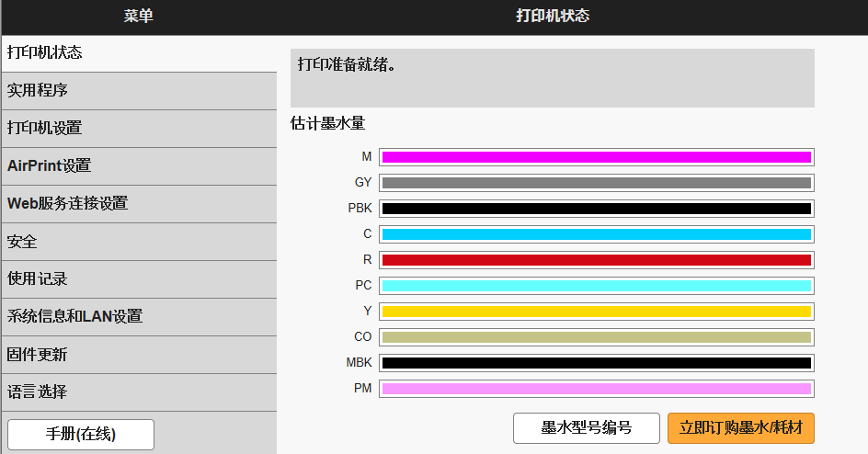Click the cyan C ink level bar

tap(596, 234)
